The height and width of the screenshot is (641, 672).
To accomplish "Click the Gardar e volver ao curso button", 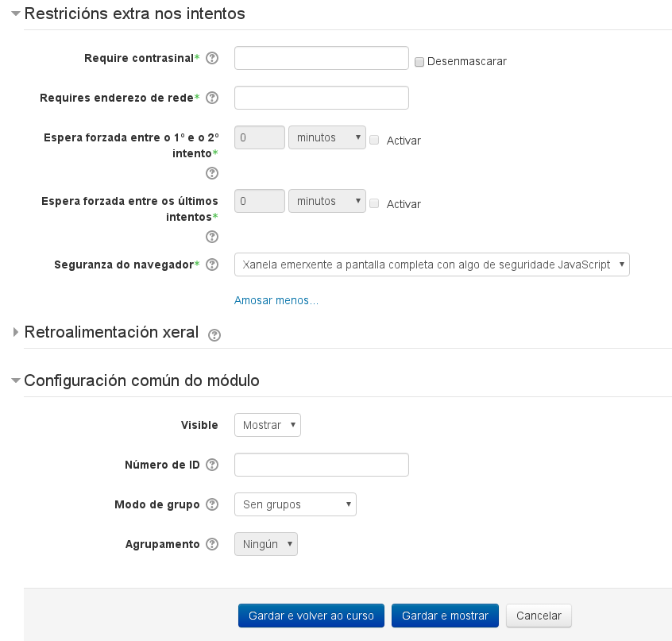I will tap(311, 616).
